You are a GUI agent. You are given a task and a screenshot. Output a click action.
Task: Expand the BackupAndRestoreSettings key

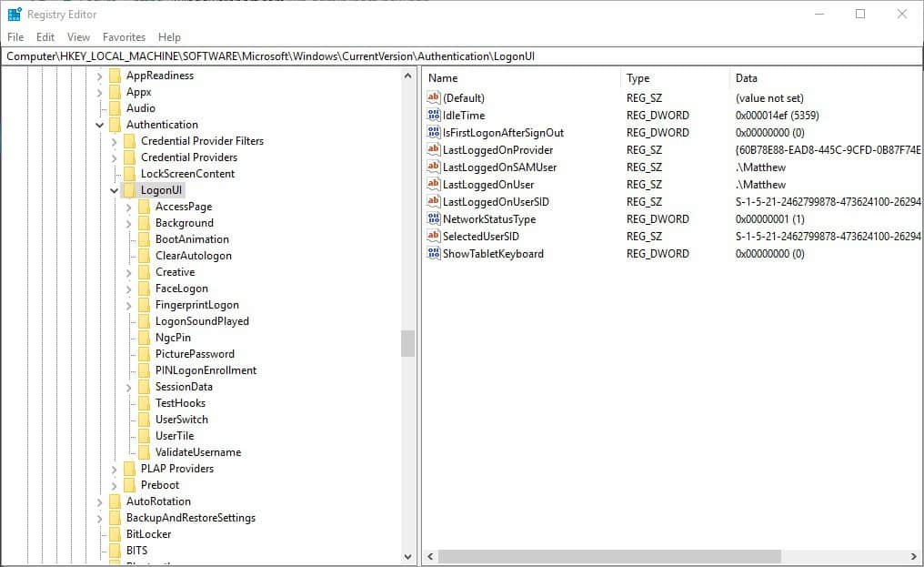[x=100, y=519]
